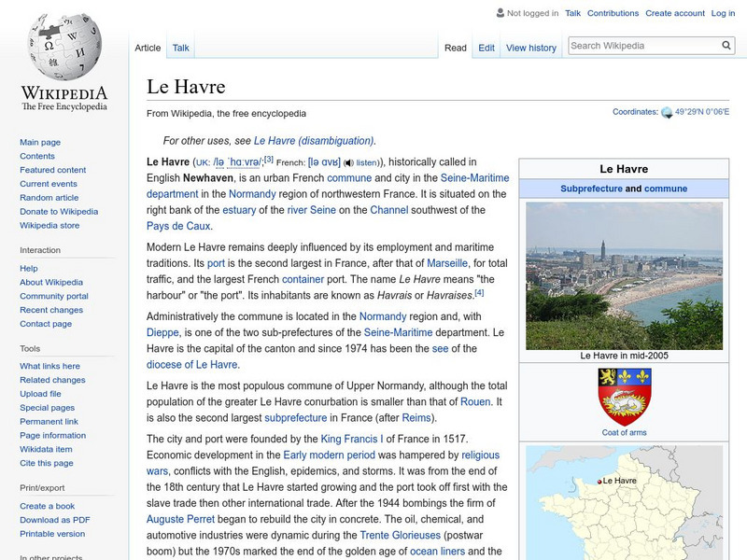The width and height of the screenshot is (747, 560).
Task: Follow the Auguste Perret link
Action: click(x=180, y=520)
